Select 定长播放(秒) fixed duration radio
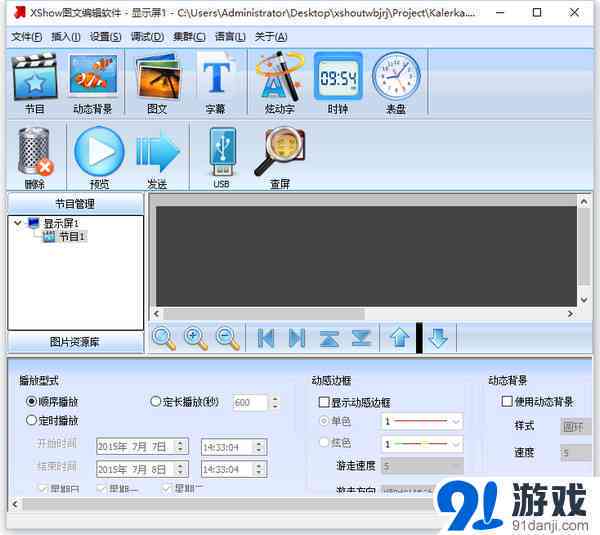The width and height of the screenshot is (600, 535). coord(155,401)
